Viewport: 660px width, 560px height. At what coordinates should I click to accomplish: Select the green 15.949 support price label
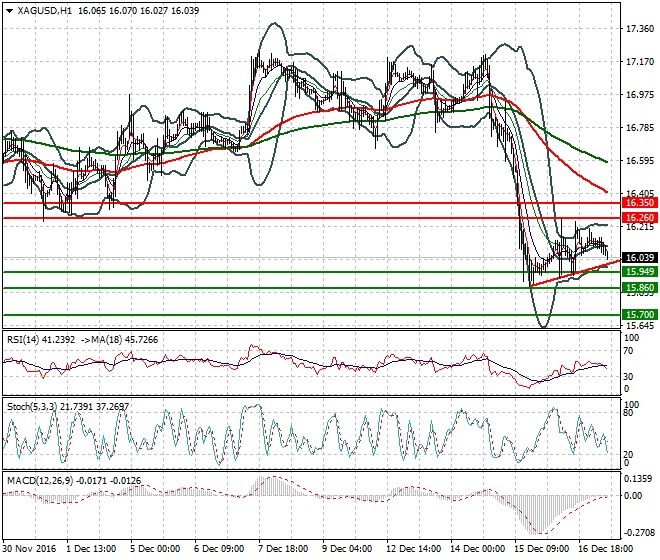coord(640,272)
